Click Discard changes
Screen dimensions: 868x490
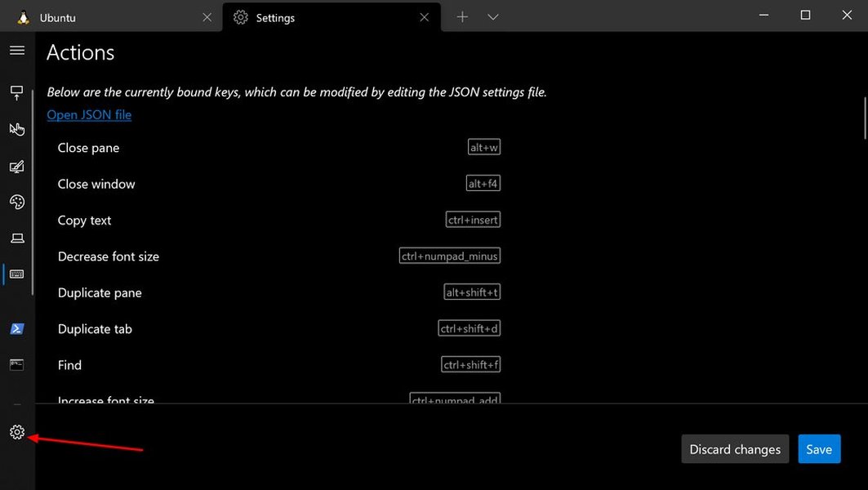click(734, 448)
